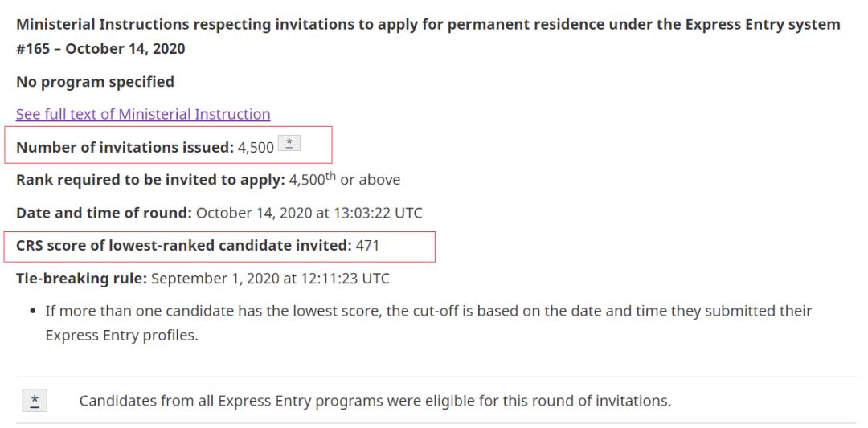Click the 'Express Entry profiles.' line of the bullet
This screenshot has height=428, width=868.
click(121, 336)
